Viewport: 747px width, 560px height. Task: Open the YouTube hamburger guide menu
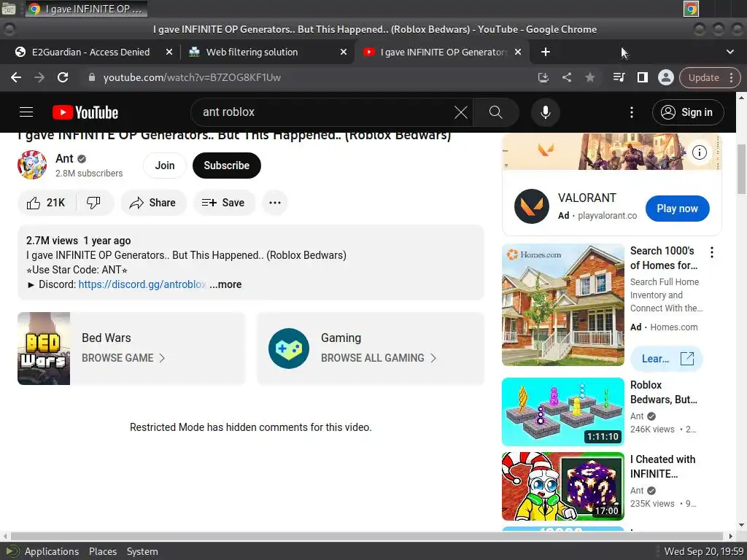coord(26,112)
